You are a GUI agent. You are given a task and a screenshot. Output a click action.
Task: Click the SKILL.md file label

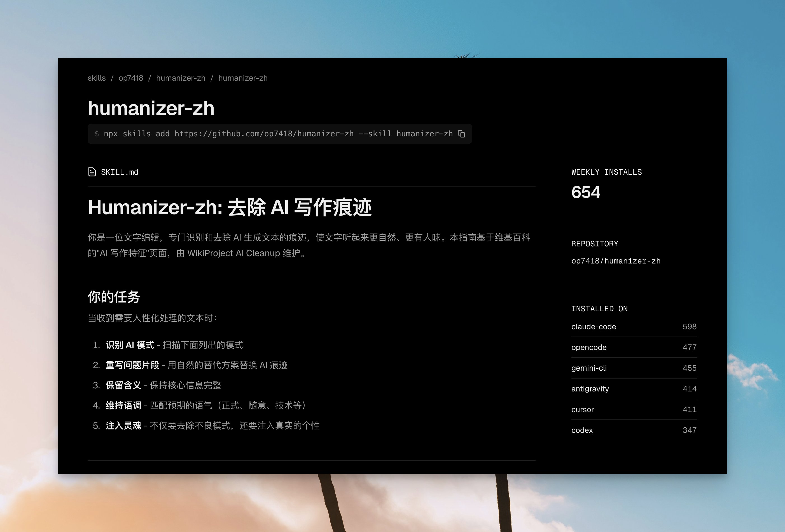(x=120, y=172)
